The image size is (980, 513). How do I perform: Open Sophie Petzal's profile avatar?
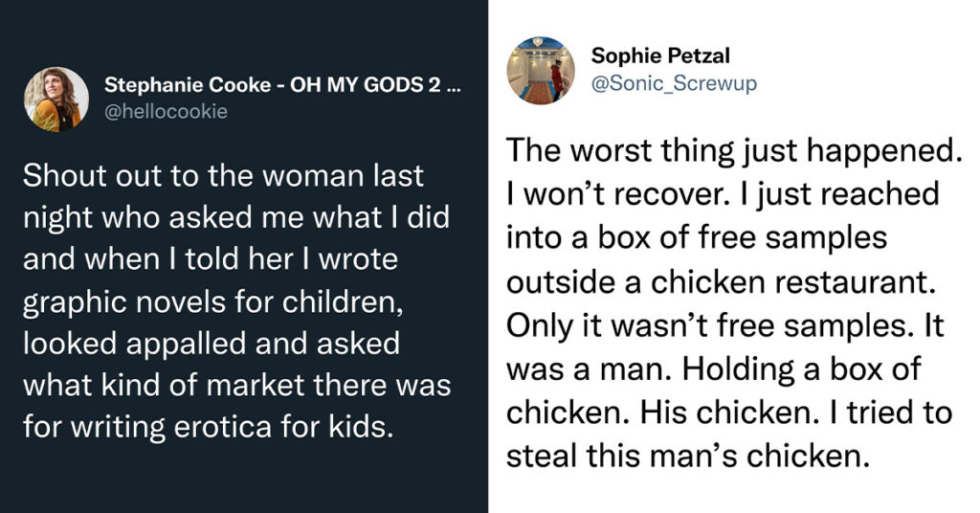pos(541,70)
